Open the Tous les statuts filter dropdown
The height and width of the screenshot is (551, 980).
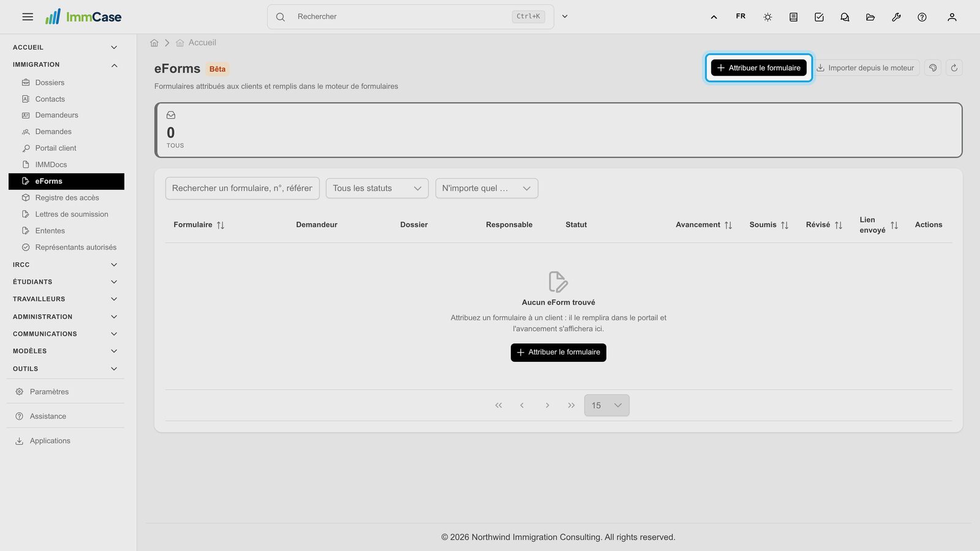click(x=377, y=189)
